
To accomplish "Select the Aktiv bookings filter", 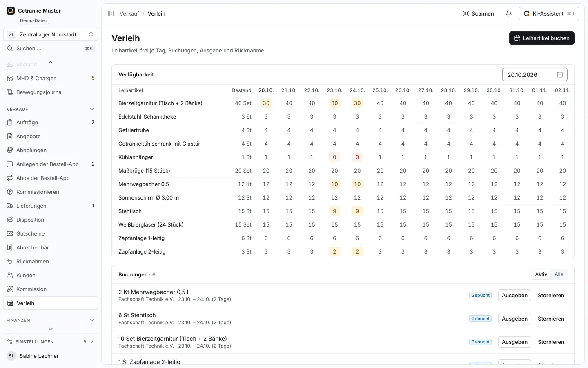I will 541,274.
